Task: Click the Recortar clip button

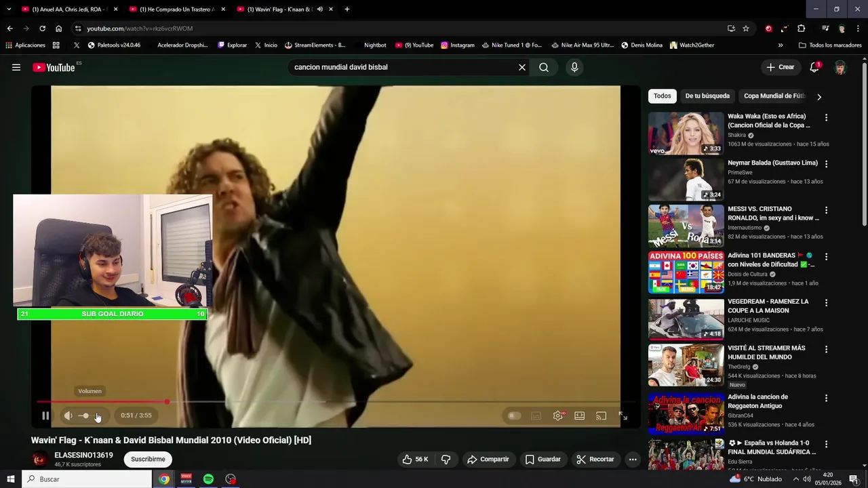Action: pyautogui.click(x=595, y=459)
